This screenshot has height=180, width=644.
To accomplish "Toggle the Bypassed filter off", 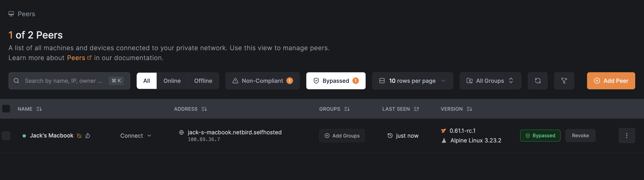I will (x=336, y=81).
